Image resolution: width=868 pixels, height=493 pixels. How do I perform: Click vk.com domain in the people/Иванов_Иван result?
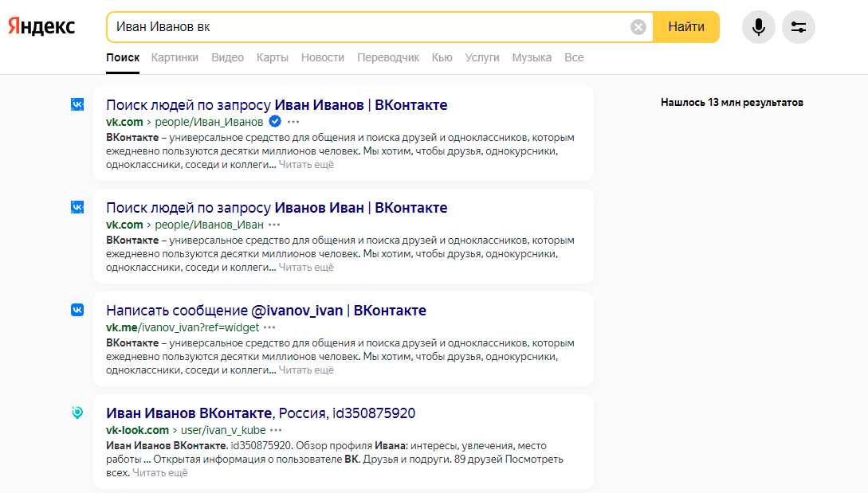click(x=124, y=225)
